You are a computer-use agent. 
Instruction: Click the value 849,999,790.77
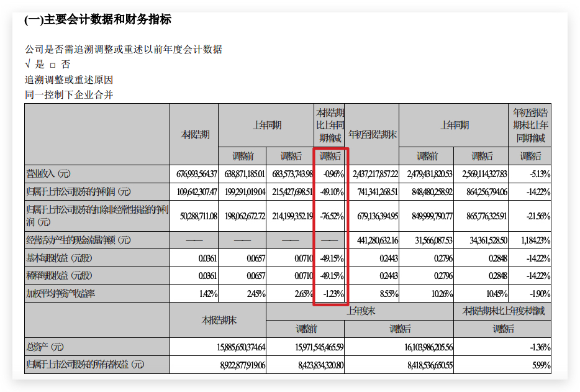(x=432, y=216)
